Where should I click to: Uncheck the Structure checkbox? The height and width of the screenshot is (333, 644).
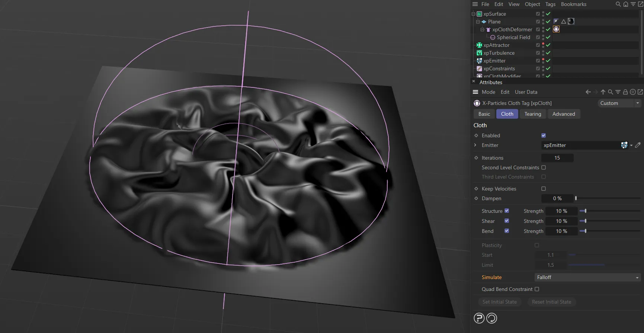click(507, 211)
